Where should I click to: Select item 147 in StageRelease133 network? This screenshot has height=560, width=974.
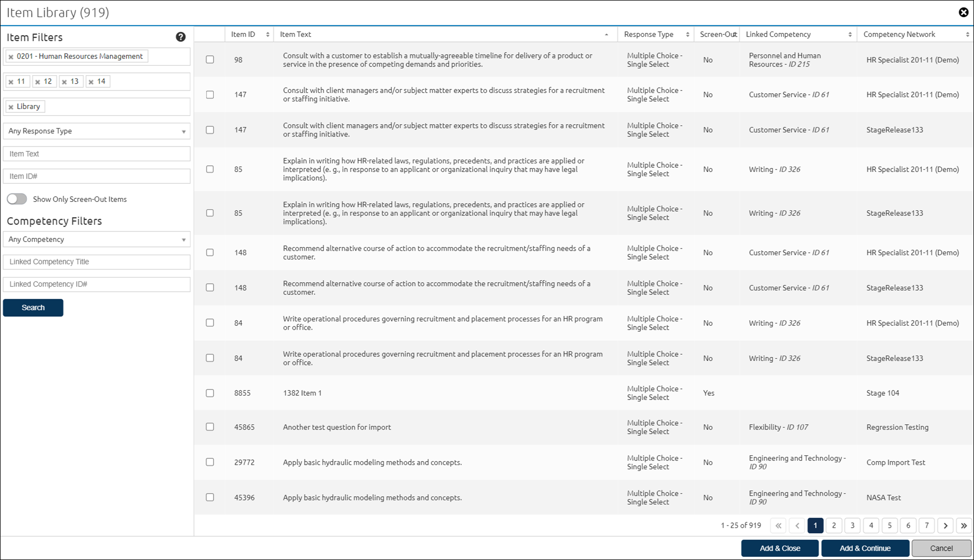point(210,130)
